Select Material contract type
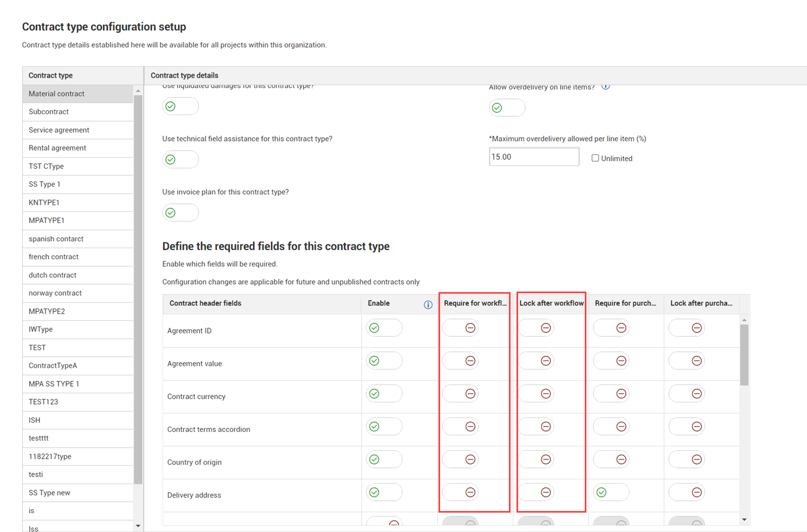Viewport: 807px width, 532px height. click(x=78, y=94)
